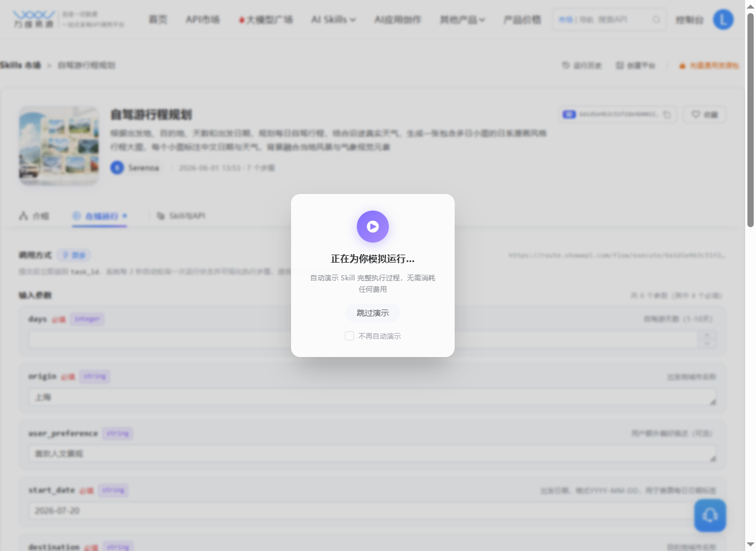Copy the skill ID with the copy icon
Screen dimensions: 756x551
667,114
